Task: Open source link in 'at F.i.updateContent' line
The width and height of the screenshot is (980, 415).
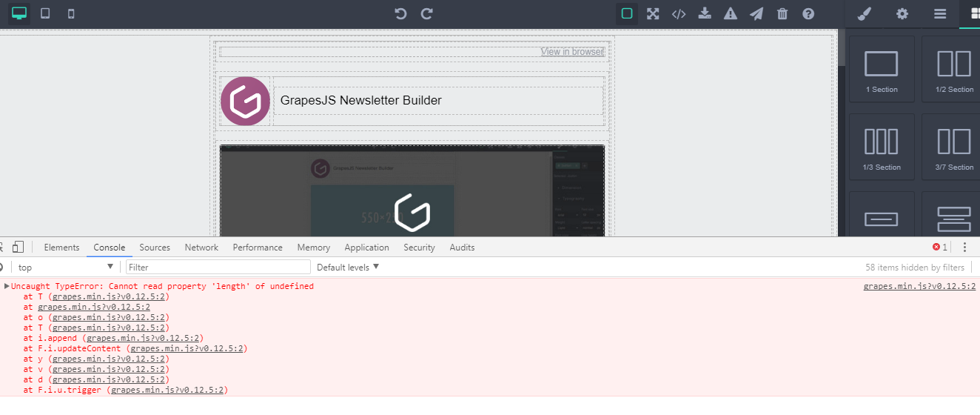Action: 187,348
